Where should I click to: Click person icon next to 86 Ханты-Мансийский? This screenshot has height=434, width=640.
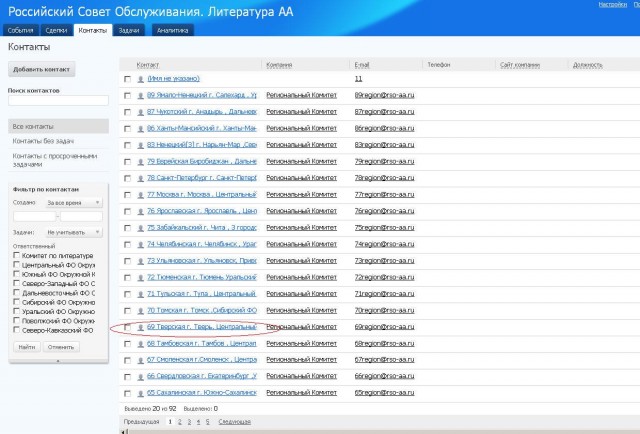140,128
